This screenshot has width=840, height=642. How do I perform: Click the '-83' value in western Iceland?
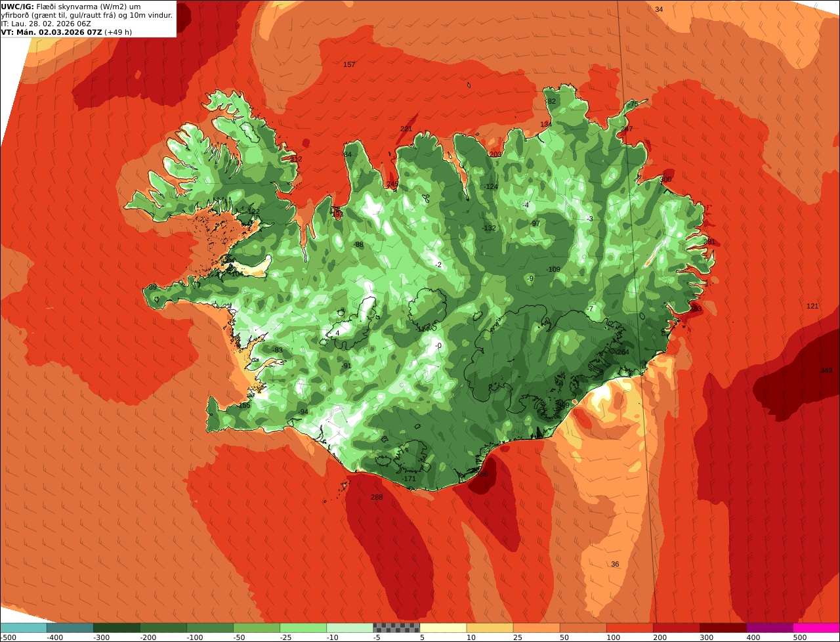[x=278, y=350]
